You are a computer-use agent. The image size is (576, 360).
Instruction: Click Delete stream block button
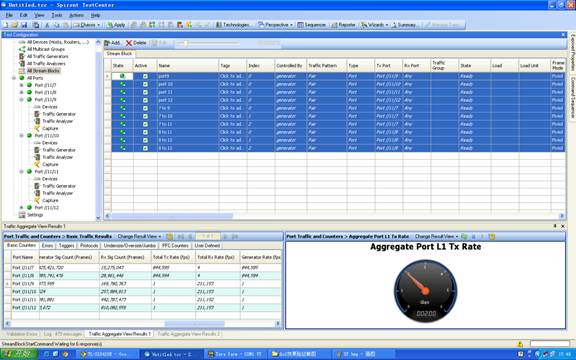tap(136, 43)
